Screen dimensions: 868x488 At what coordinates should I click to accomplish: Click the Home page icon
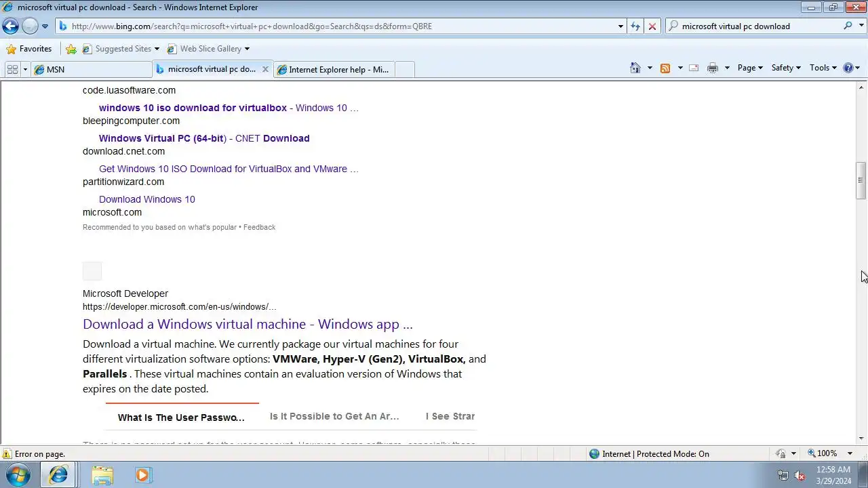(x=635, y=68)
